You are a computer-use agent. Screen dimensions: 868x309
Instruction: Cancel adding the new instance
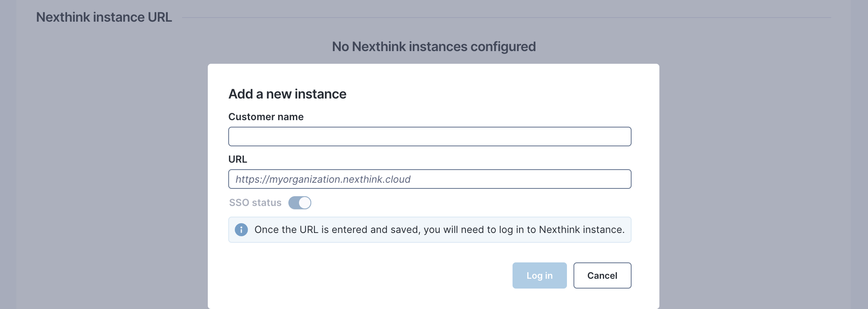pos(602,275)
